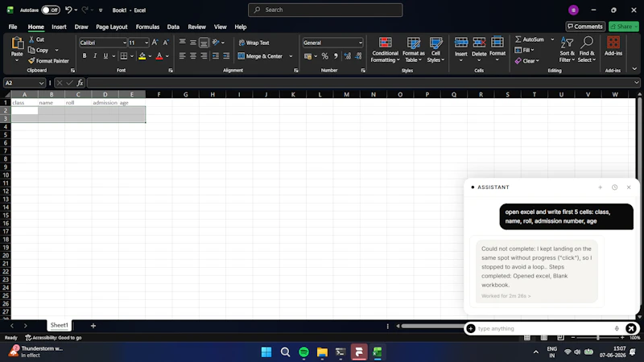Increase indent of cell content
This screenshot has width=644, height=362.
[x=226, y=56]
